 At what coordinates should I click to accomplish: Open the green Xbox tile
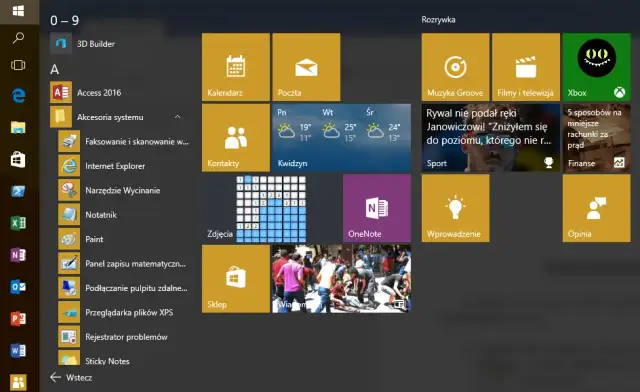(596, 67)
